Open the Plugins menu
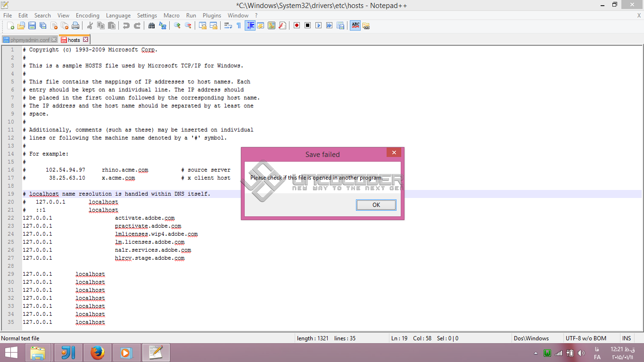Image resolution: width=644 pixels, height=362 pixels. 212,15
